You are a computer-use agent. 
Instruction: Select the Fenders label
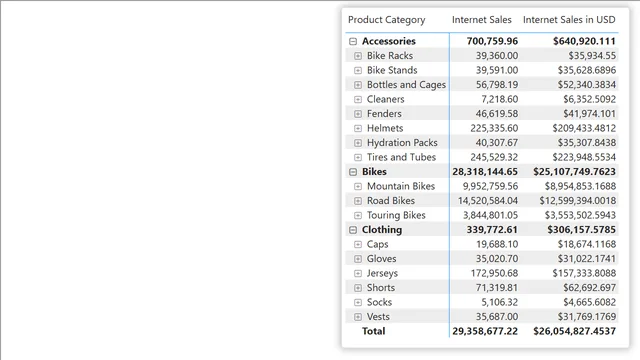(x=384, y=113)
